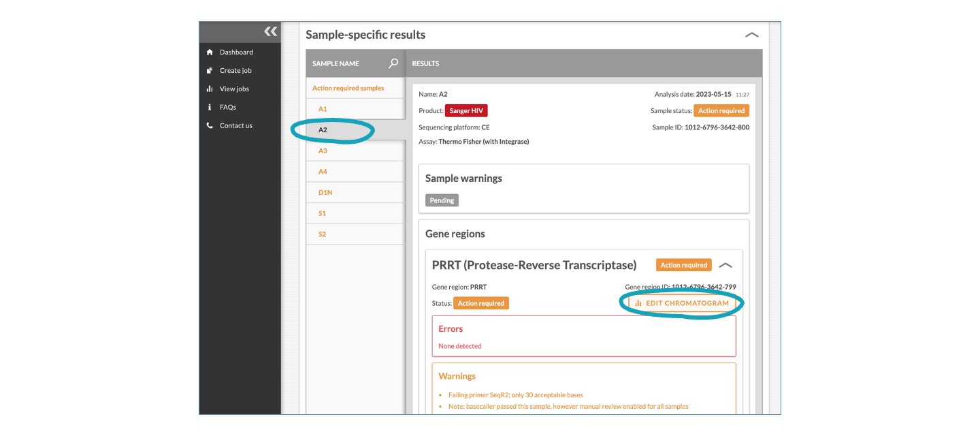
Task: Search sample names with magnifier icon
Action: (393, 63)
